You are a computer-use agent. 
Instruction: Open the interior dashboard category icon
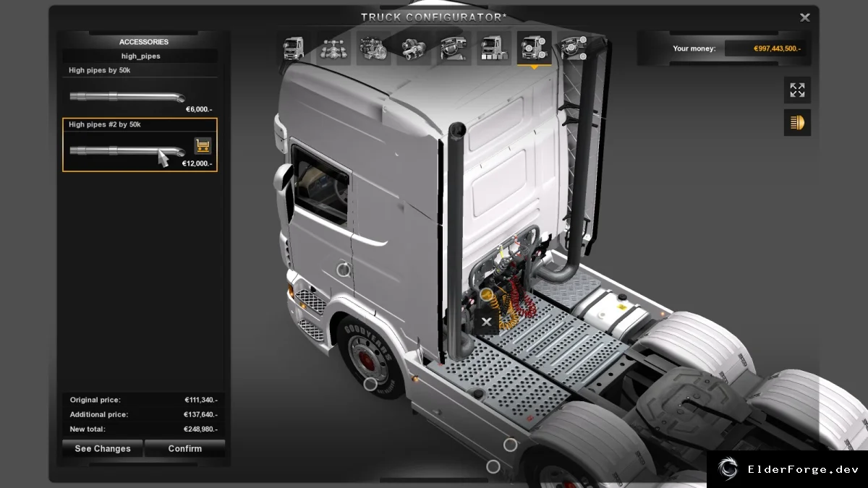[454, 48]
